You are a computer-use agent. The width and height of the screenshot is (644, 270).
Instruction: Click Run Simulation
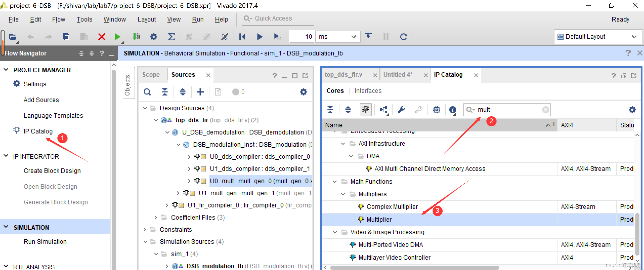click(45, 242)
